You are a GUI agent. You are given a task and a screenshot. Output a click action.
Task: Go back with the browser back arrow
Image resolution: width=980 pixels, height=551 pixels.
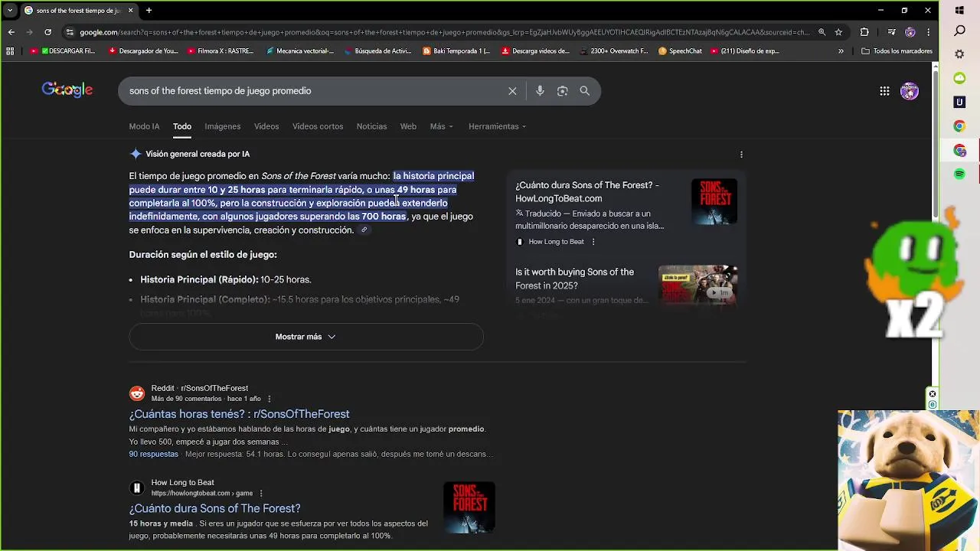(11, 32)
